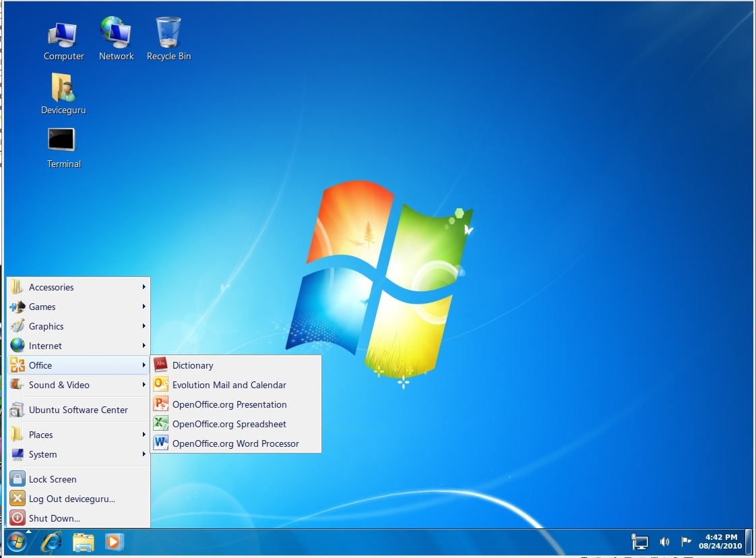Click the Graphics paintbrush menu icon
The width and height of the screenshot is (756, 558).
18,326
